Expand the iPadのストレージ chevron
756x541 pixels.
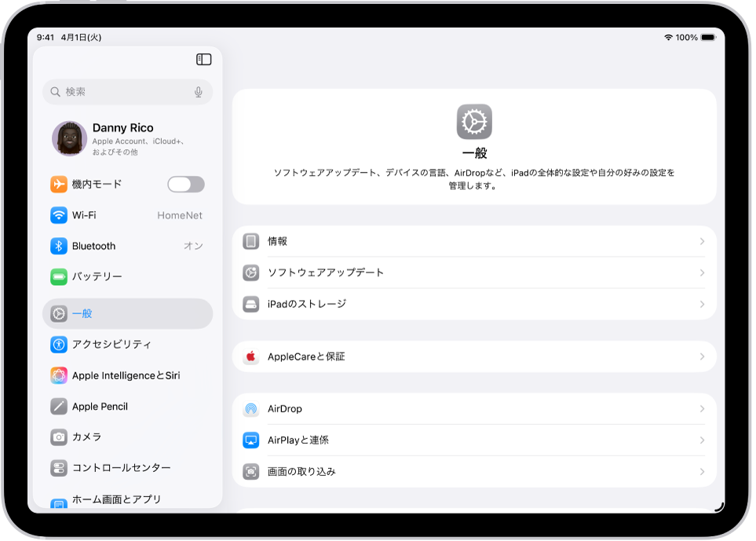(x=701, y=304)
